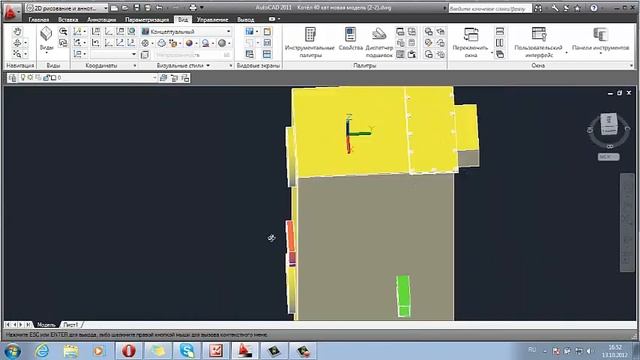Image resolution: width=640 pixels, height=360 pixels.
Task: Tile windows vertically
Action: tap(500, 43)
